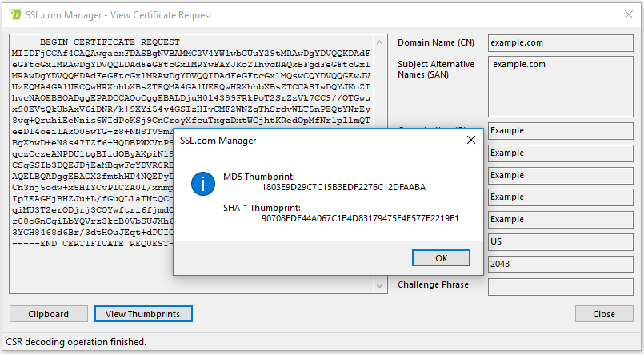Click the Domain Name (CN) field
The height and width of the screenshot is (354, 644).
pos(560,42)
